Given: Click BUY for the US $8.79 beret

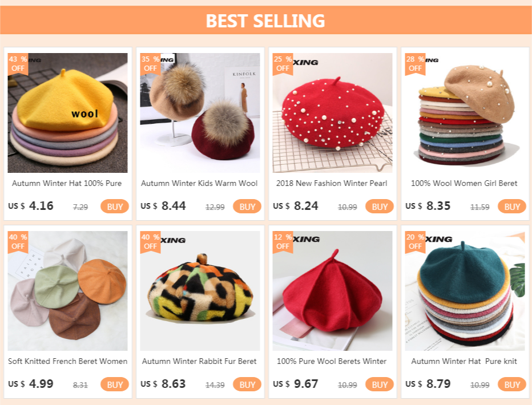Looking at the screenshot, I should click(x=511, y=384).
